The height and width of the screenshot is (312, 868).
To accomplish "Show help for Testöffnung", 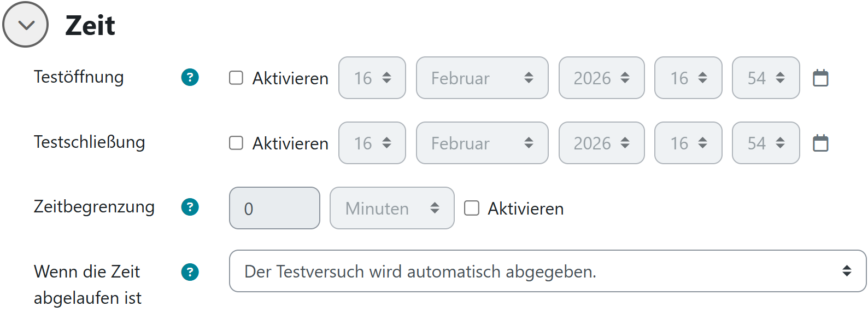I will [x=190, y=77].
